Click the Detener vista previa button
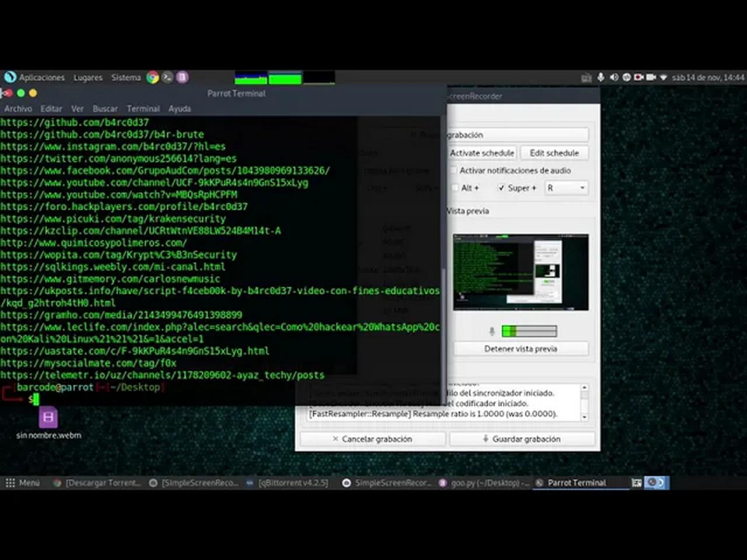 [x=520, y=348]
